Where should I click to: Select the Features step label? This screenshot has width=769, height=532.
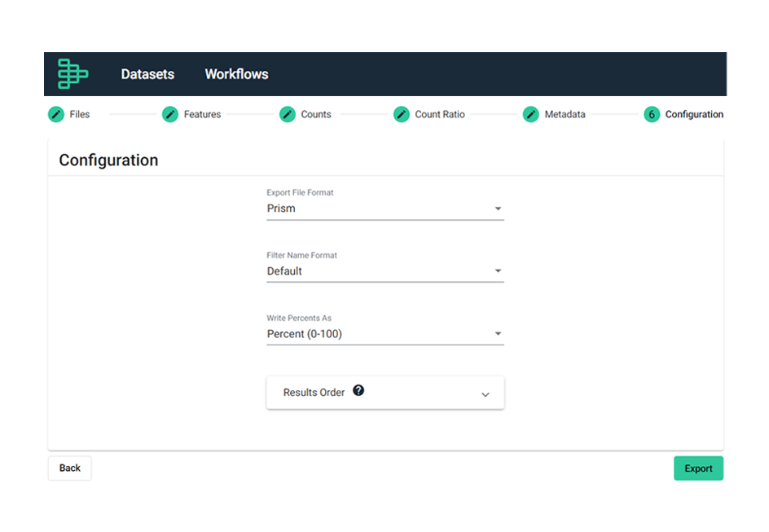click(202, 115)
